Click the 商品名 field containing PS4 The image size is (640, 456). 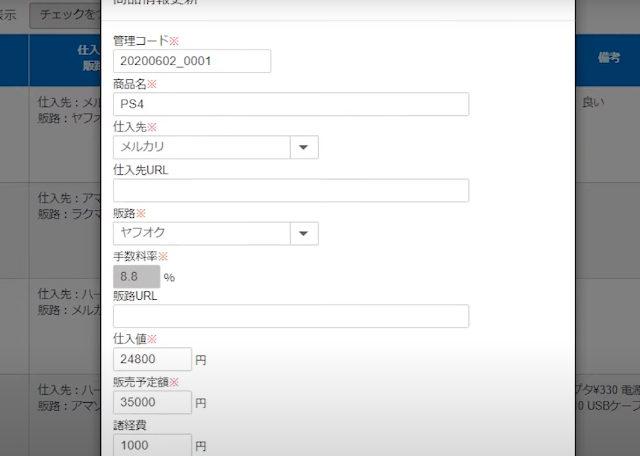(x=291, y=104)
